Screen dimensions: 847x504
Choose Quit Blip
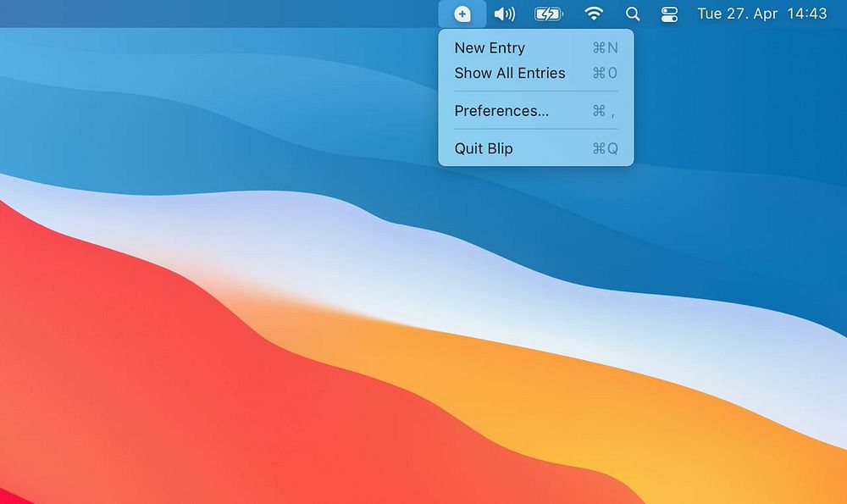(x=536, y=148)
